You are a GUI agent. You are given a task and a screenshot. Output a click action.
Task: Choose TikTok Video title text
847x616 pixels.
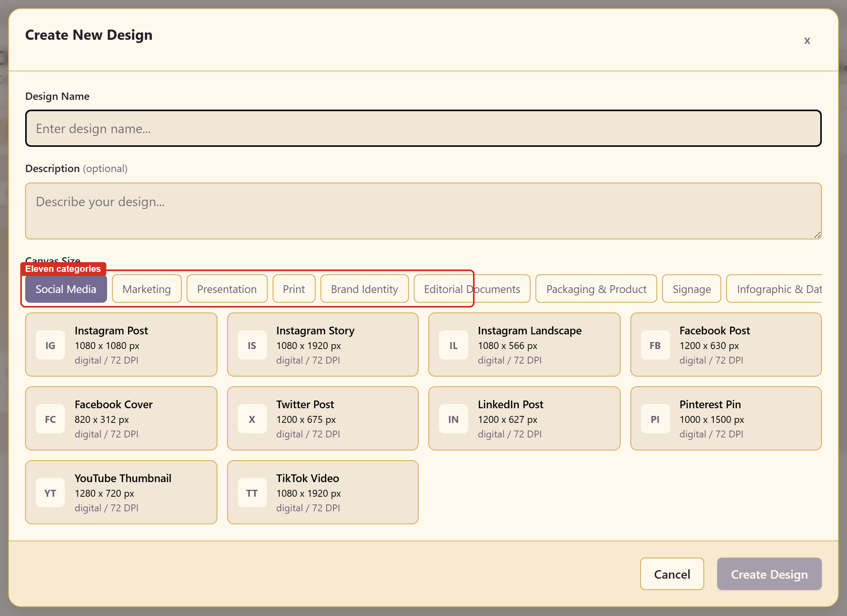[307, 478]
